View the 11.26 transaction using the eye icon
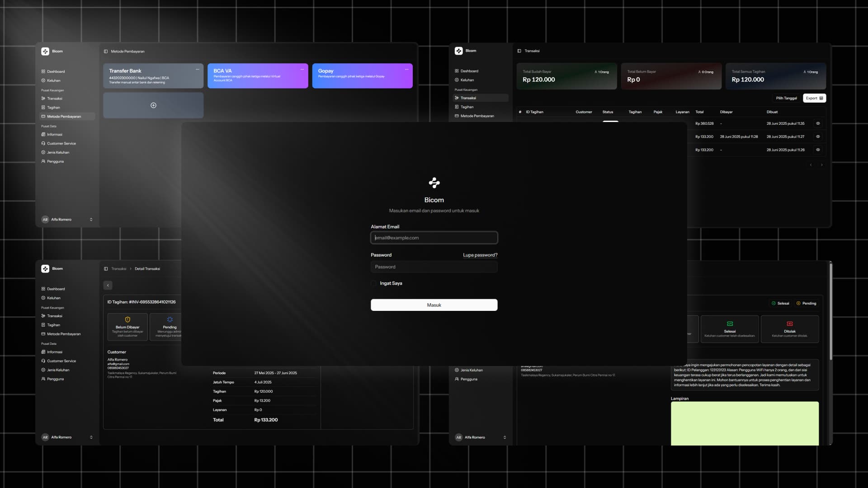 (x=818, y=150)
